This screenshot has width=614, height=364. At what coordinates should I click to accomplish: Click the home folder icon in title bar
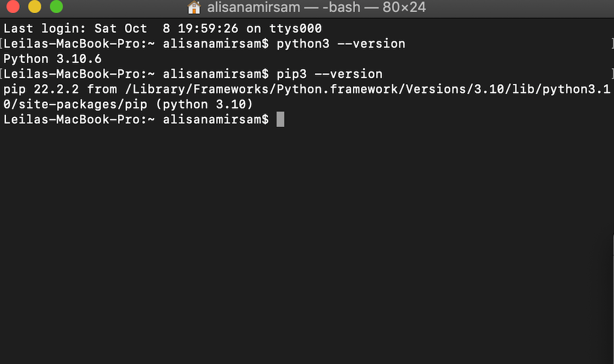point(194,8)
